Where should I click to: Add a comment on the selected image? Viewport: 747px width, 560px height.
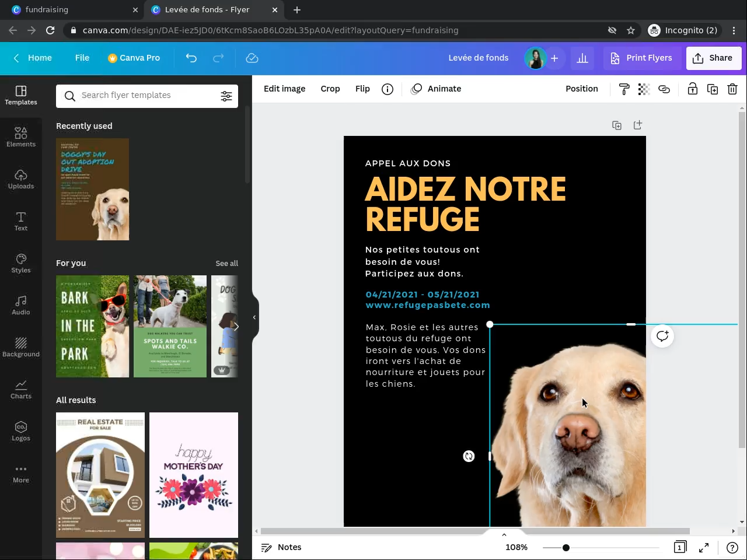click(662, 336)
